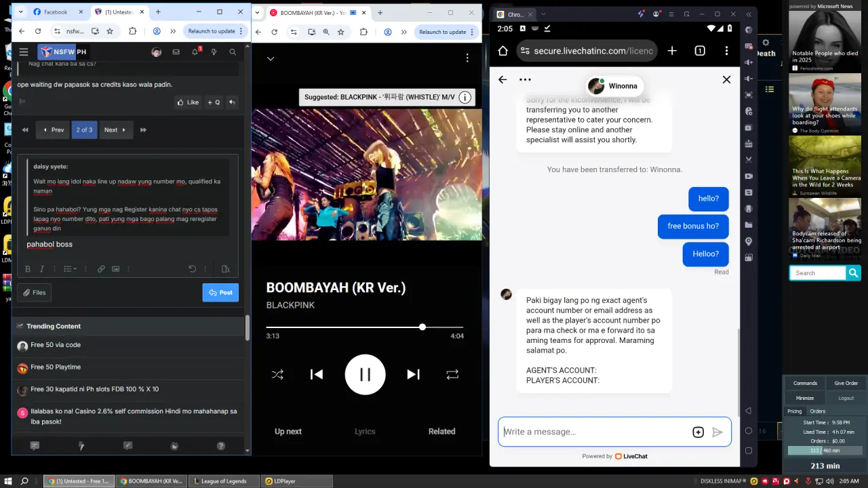Open the forum hamburger menu
The height and width of the screenshot is (488, 868).
[x=24, y=52]
